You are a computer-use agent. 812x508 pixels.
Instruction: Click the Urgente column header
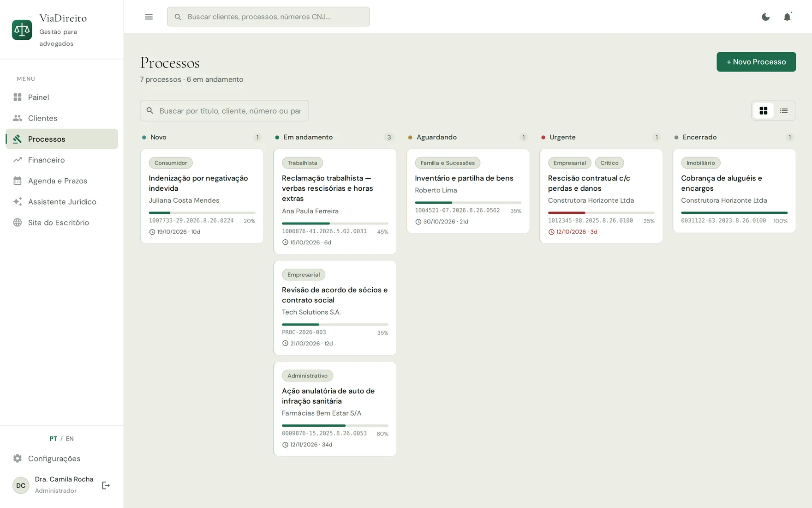coord(601,138)
